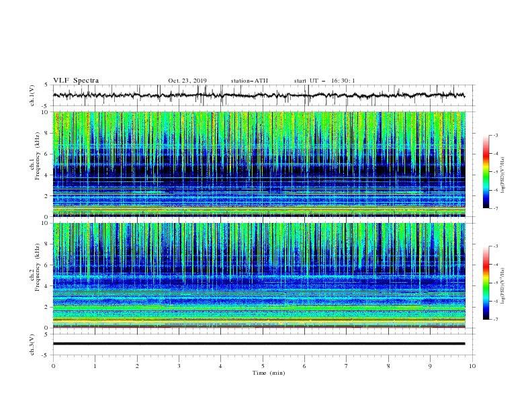
Task: Click the "6" minute tick on the time axis
Action: point(304,366)
